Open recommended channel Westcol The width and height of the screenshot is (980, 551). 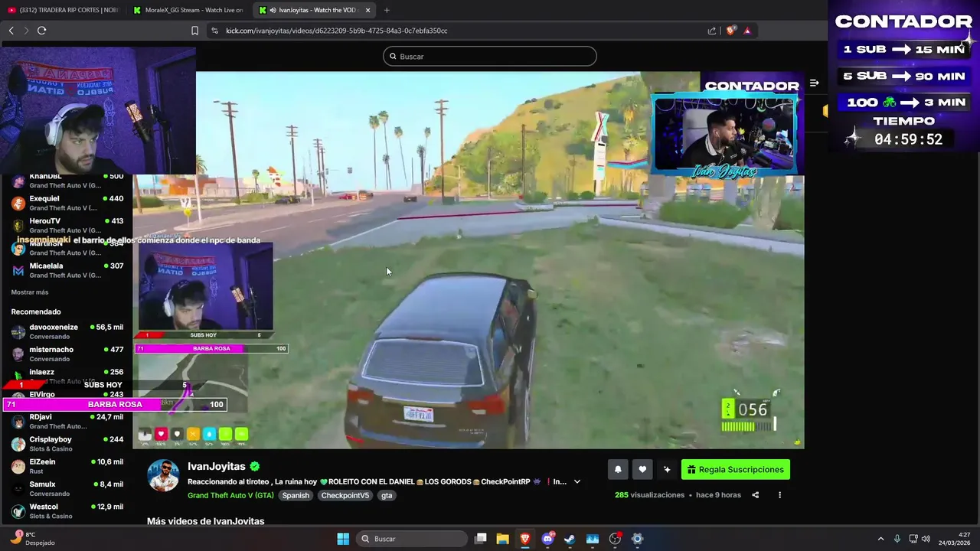(67, 511)
